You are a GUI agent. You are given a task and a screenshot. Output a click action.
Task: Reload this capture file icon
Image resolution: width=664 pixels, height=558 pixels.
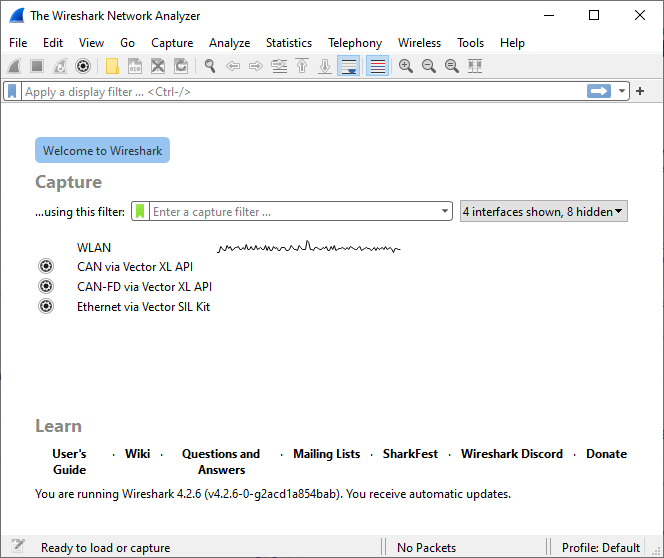coord(181,66)
